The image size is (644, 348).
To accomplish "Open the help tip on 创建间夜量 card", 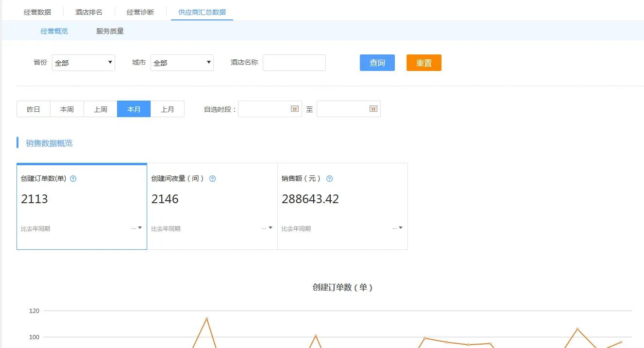I will (x=212, y=178).
